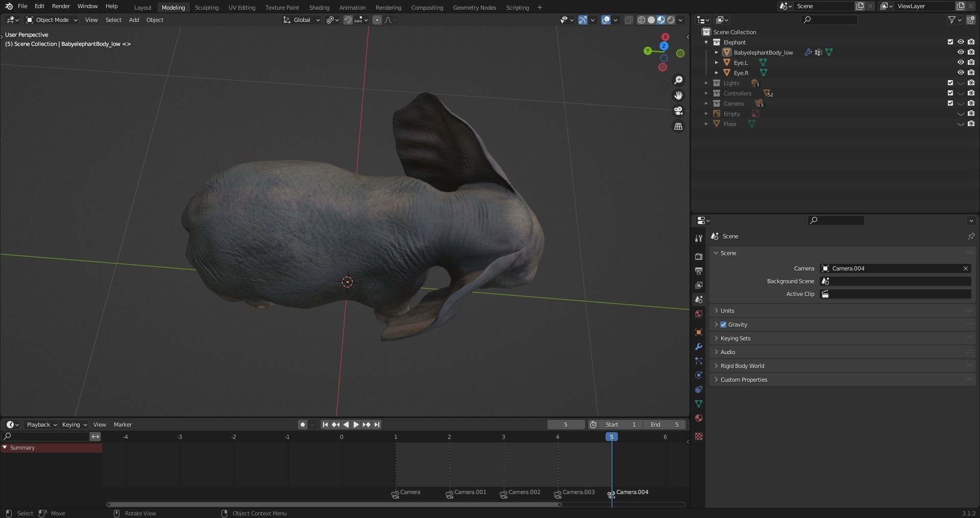This screenshot has width=980, height=518.
Task: Switch to Sculpting workspace tab
Action: point(207,8)
